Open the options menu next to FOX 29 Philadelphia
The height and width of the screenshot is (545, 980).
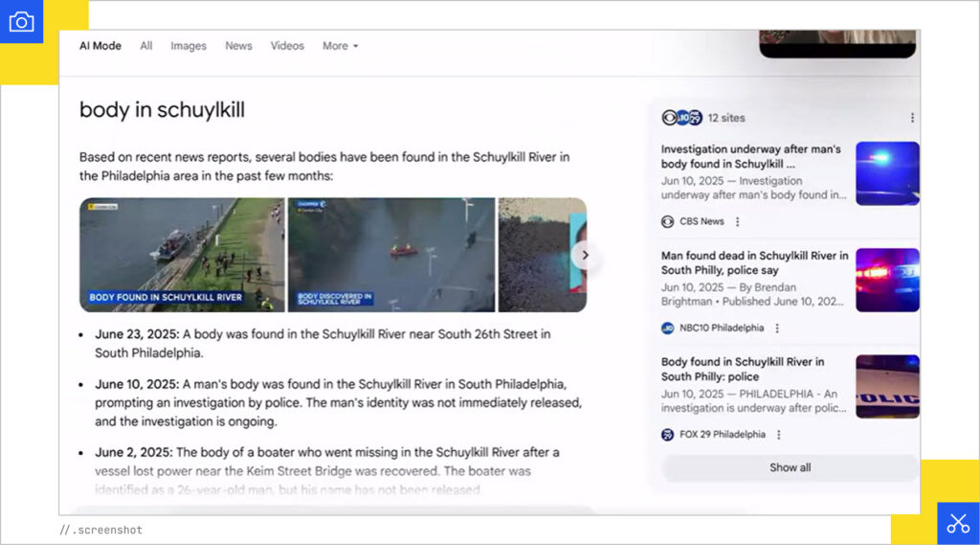(x=778, y=434)
